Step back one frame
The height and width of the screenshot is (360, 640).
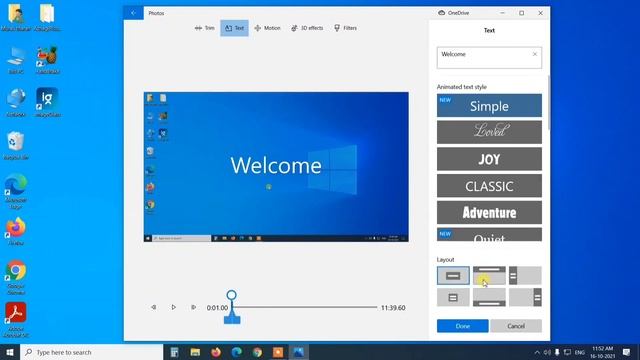pos(153,307)
